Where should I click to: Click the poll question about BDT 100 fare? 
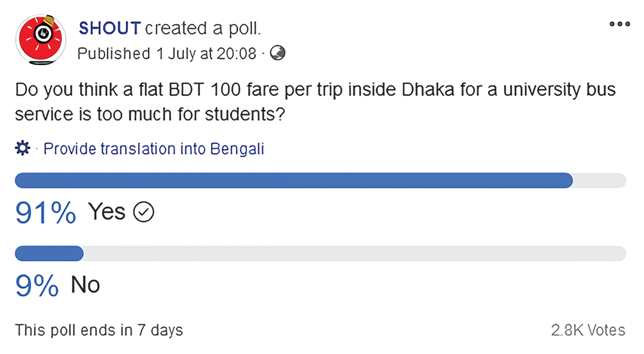pyautogui.click(x=315, y=102)
